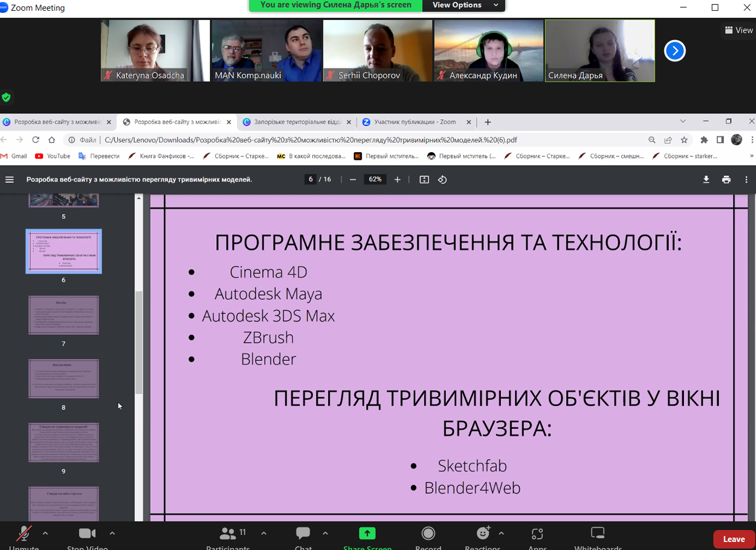This screenshot has height=550, width=756.
Task: Toggle Stop Video camera button
Action: pyautogui.click(x=87, y=533)
